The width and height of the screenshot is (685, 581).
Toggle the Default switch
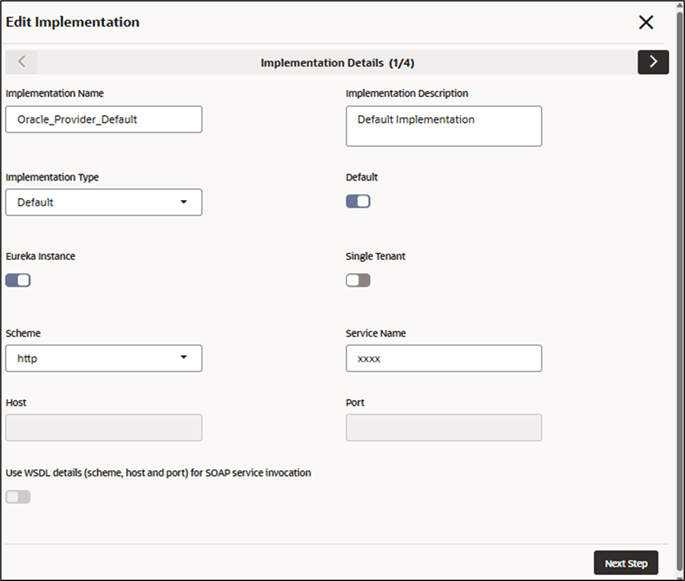pos(358,201)
